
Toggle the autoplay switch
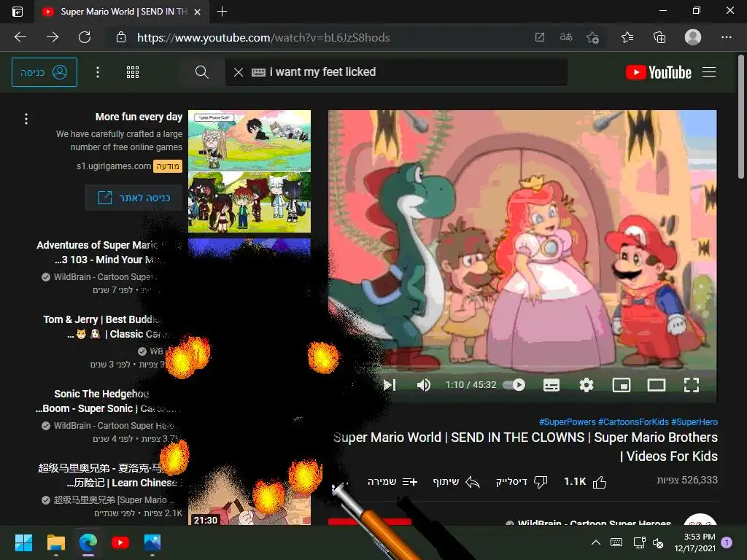514,385
